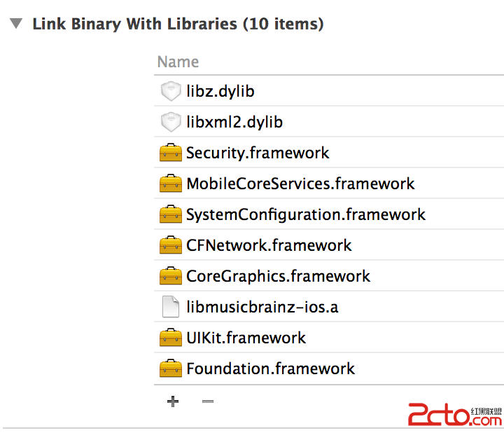Click the libmusicbrainz-ios.a file icon
This screenshot has height=433, width=504.
point(171,307)
